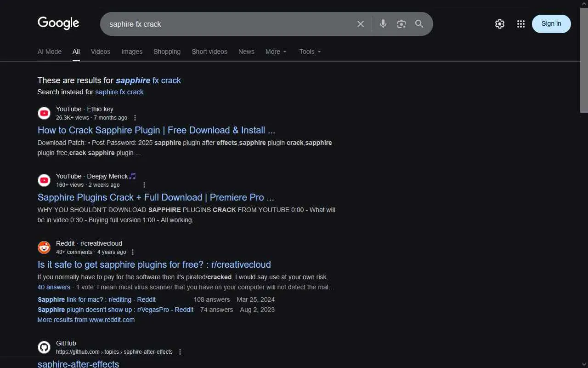Click YouTube favicon for Deejay Merick result

point(44,180)
